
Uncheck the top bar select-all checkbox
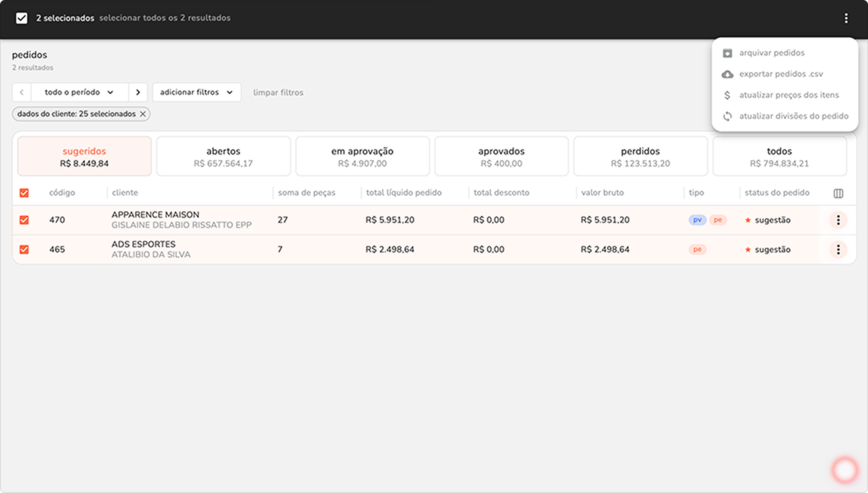[x=22, y=18]
